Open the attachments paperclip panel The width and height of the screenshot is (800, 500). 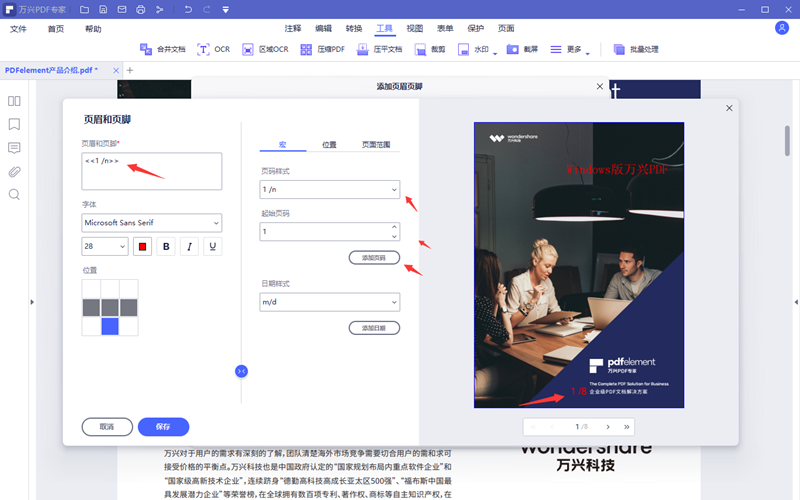(x=14, y=171)
